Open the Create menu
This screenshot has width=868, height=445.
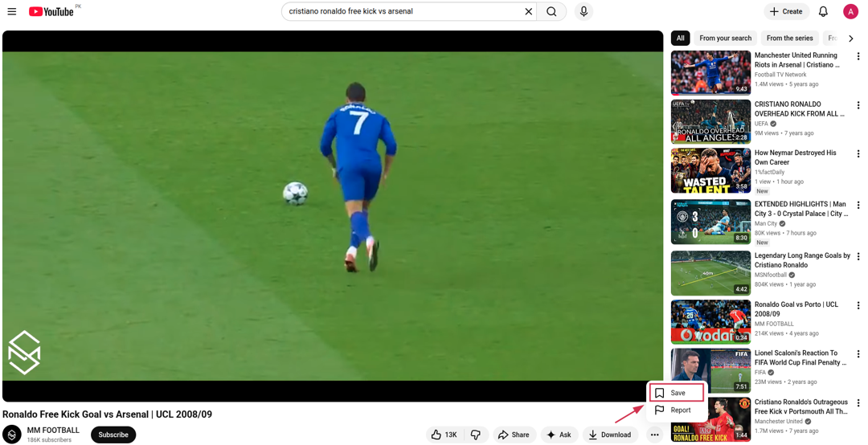tap(785, 11)
